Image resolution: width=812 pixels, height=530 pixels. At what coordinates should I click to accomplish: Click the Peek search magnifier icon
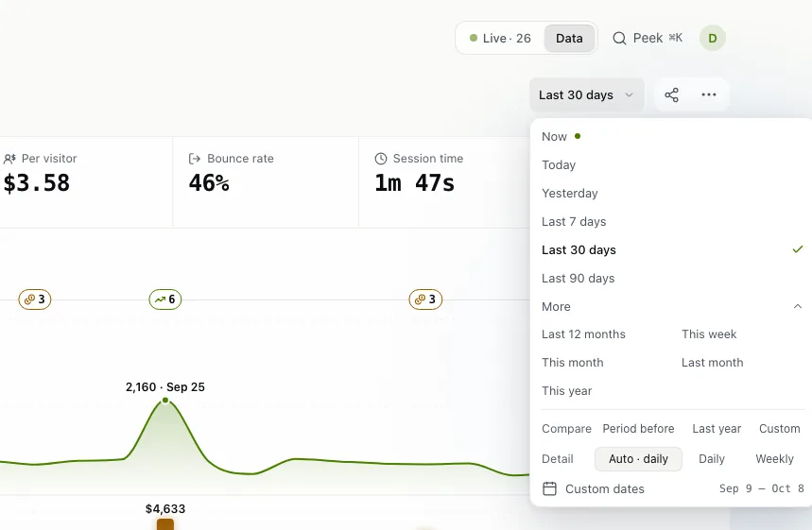coord(619,39)
